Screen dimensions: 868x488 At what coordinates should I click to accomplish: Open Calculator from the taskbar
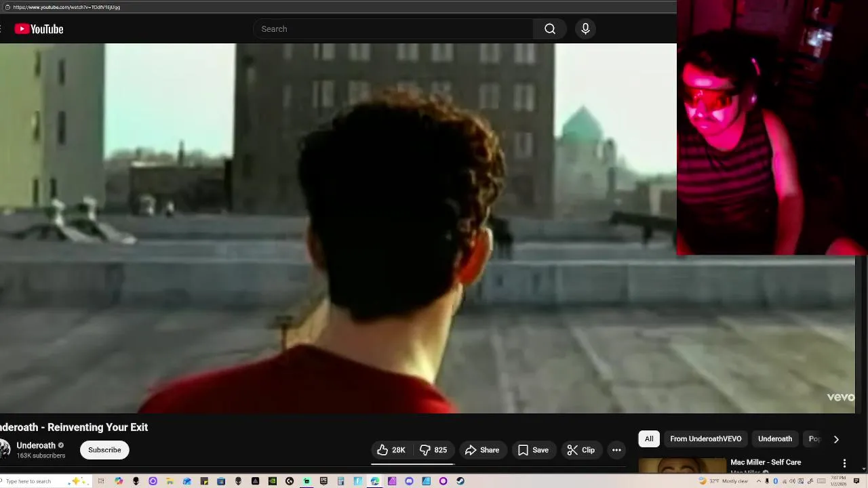340,481
